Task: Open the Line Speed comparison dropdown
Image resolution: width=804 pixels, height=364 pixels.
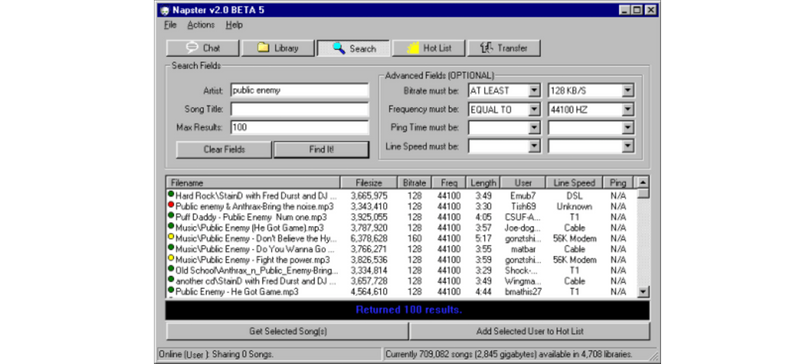Action: coord(534,146)
